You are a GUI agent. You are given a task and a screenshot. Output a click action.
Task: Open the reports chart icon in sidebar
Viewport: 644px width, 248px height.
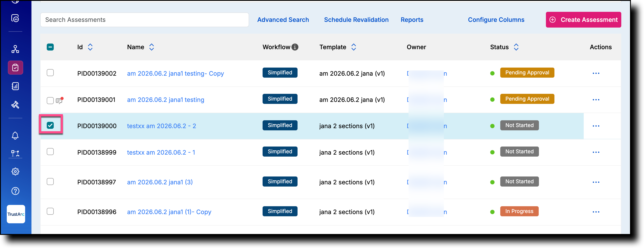(15, 86)
